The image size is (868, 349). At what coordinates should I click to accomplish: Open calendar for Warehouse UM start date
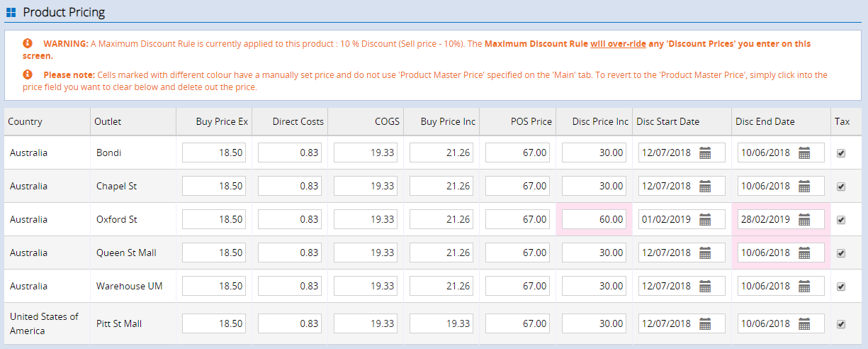(705, 286)
